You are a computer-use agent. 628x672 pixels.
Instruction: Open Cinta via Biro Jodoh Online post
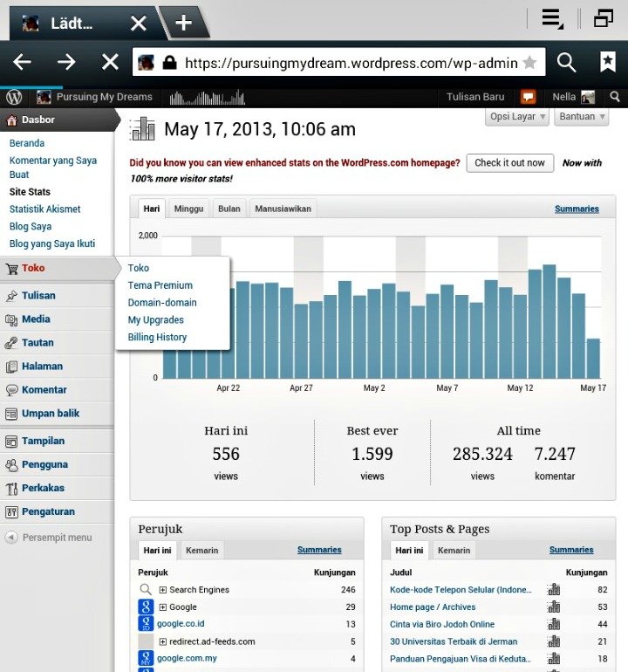coord(442,624)
